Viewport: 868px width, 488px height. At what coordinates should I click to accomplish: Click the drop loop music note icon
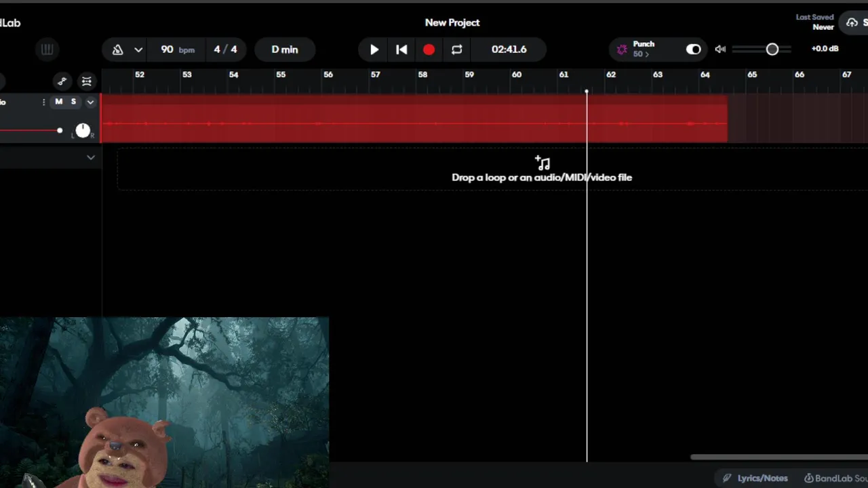pyautogui.click(x=542, y=163)
